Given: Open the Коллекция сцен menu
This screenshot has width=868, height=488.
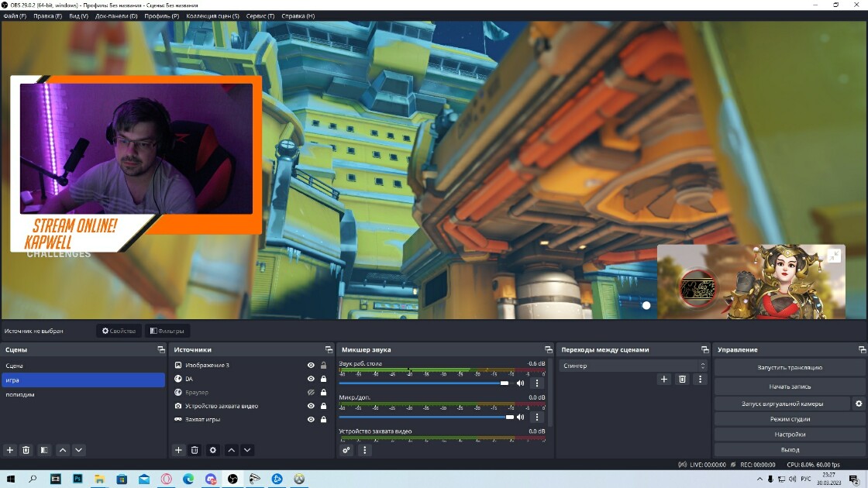Looking at the screenshot, I should 212,16.
